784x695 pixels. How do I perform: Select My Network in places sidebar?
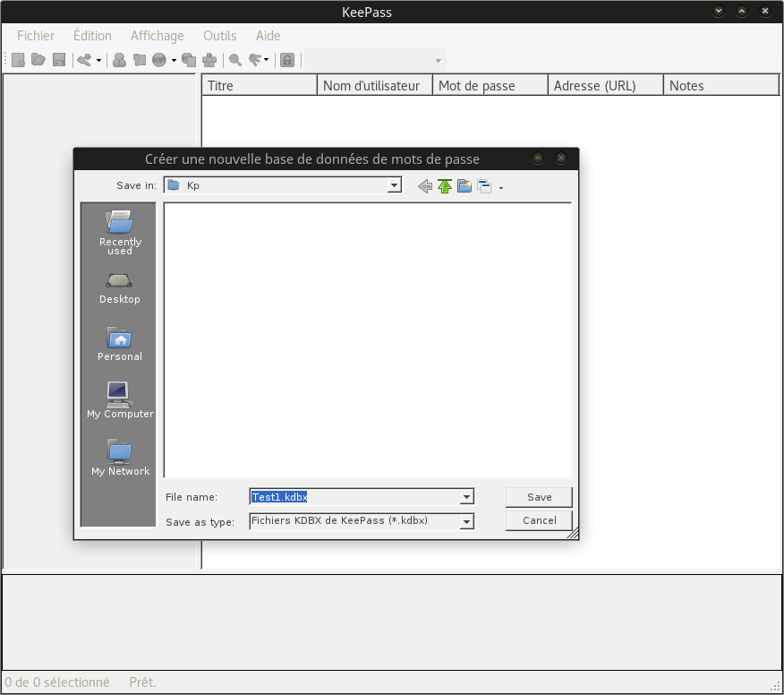click(x=120, y=458)
